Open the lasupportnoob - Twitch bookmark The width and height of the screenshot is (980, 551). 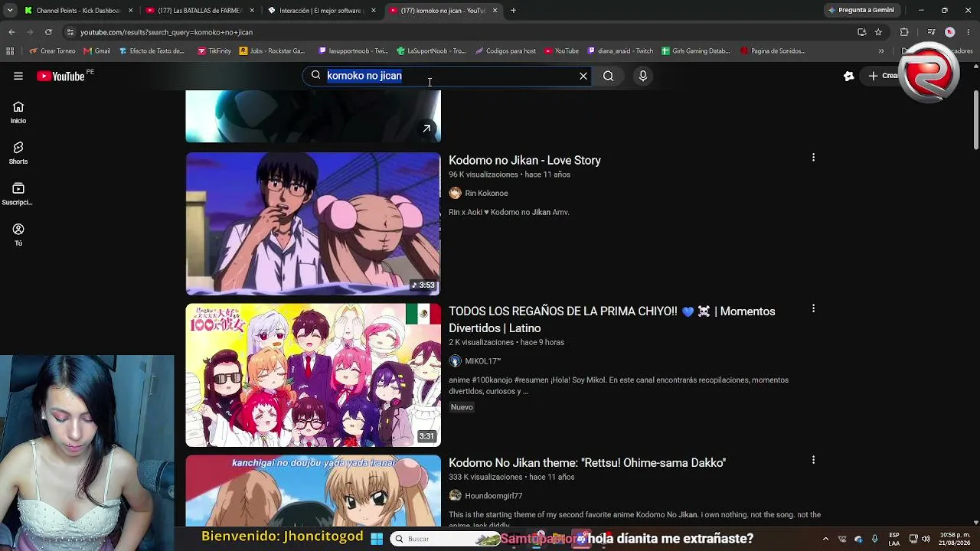click(354, 51)
